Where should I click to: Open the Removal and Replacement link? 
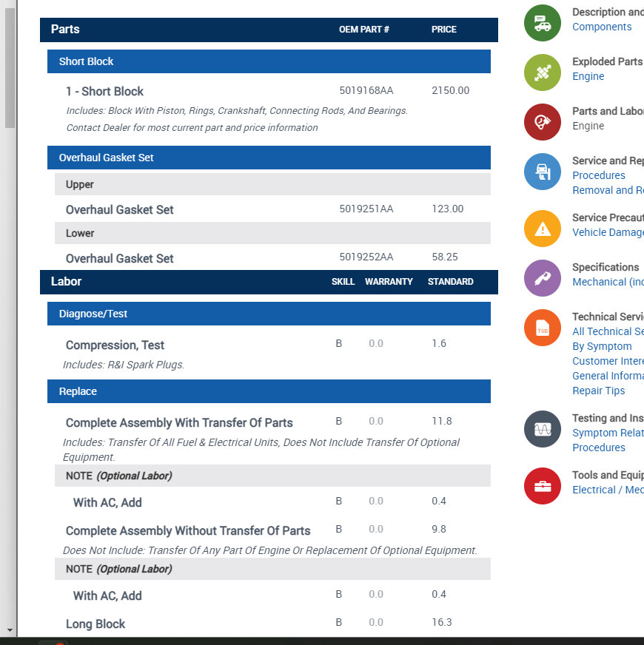608,190
